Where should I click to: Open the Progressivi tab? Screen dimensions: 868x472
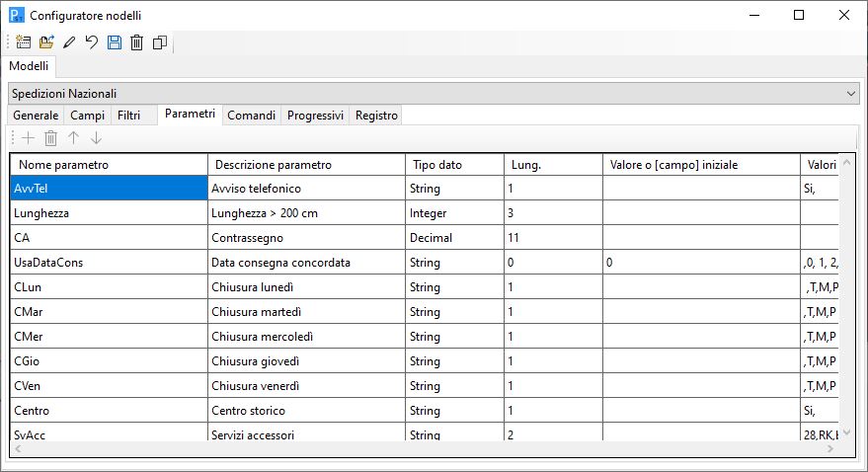316,116
